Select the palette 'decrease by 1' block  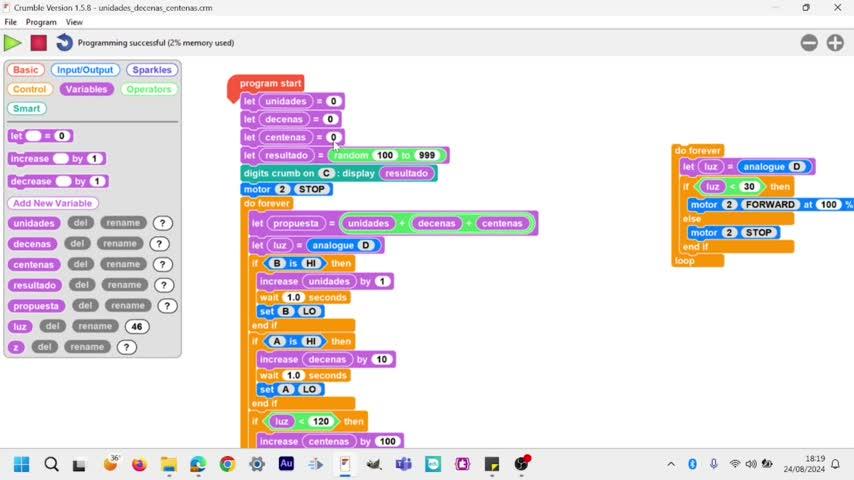click(x=58, y=181)
